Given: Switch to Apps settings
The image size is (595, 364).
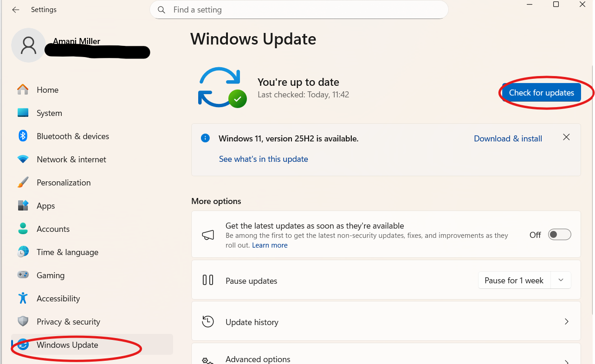Looking at the screenshot, I should point(92,205).
